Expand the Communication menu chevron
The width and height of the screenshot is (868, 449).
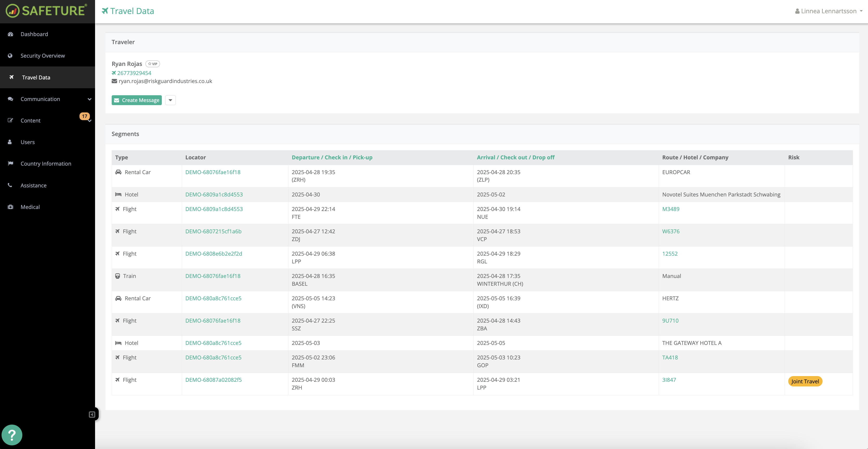coord(89,99)
